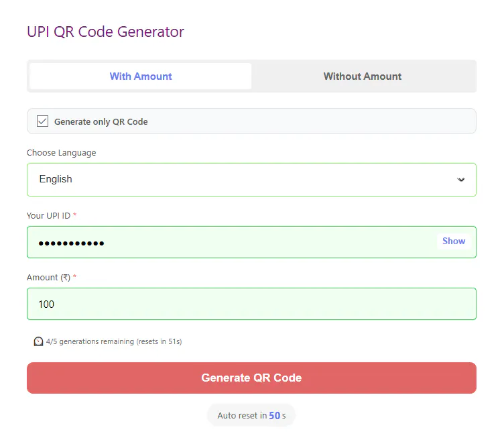The image size is (504, 446).
Task: Show the hidden UPI ID
Action: [x=454, y=241]
